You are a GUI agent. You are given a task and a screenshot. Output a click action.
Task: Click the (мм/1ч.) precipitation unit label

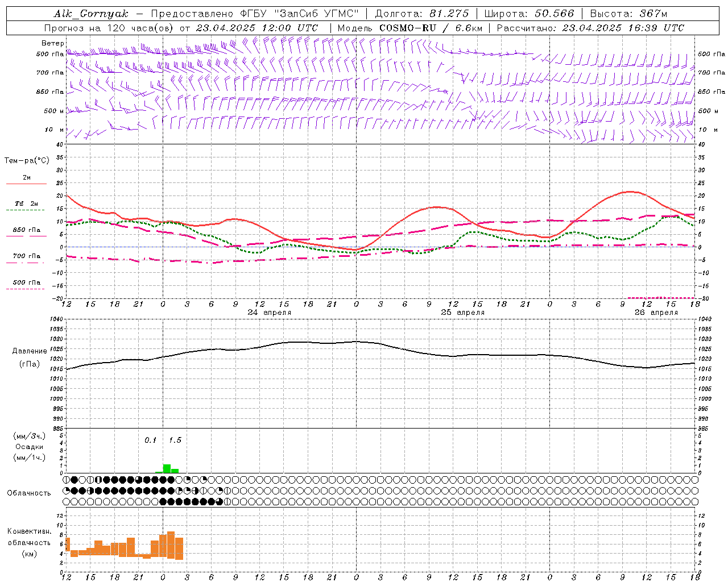click(x=30, y=458)
